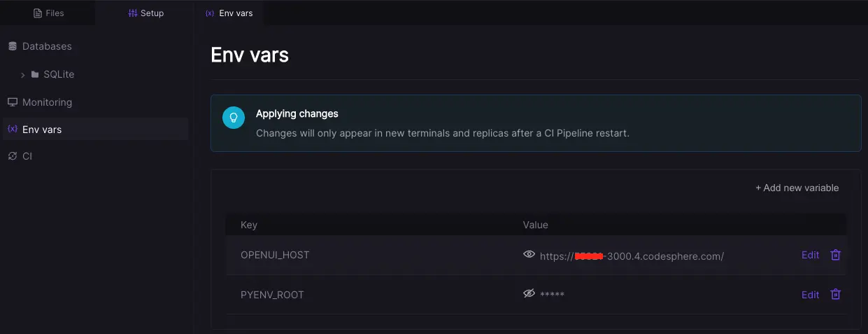Edit the OPENUI_HOST variable

tap(810, 255)
